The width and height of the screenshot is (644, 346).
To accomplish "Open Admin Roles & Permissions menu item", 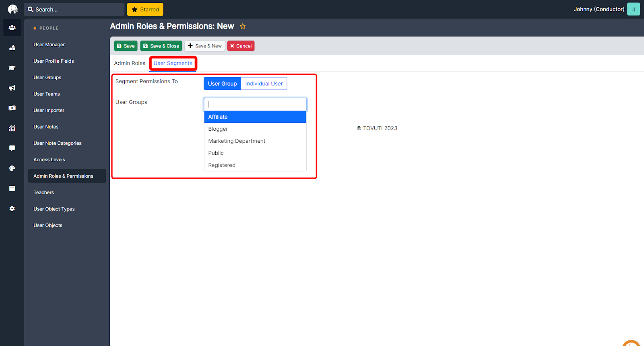I will [x=67, y=176].
